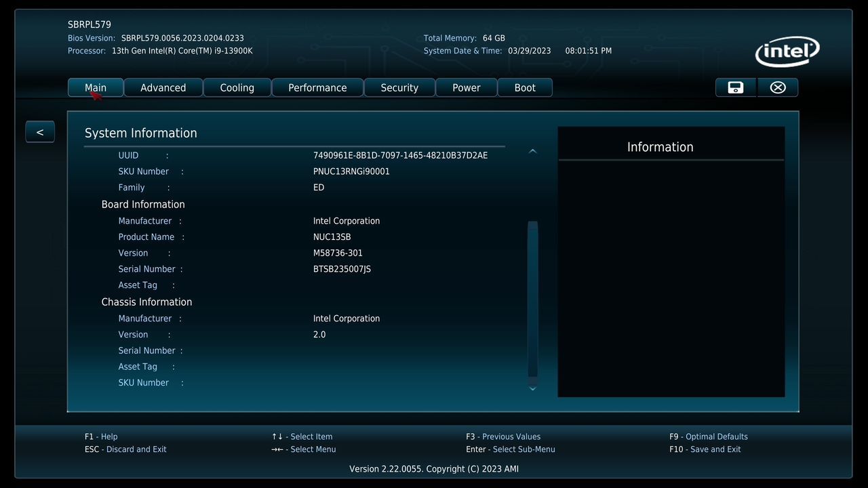Open the Cooling tab

tap(237, 87)
